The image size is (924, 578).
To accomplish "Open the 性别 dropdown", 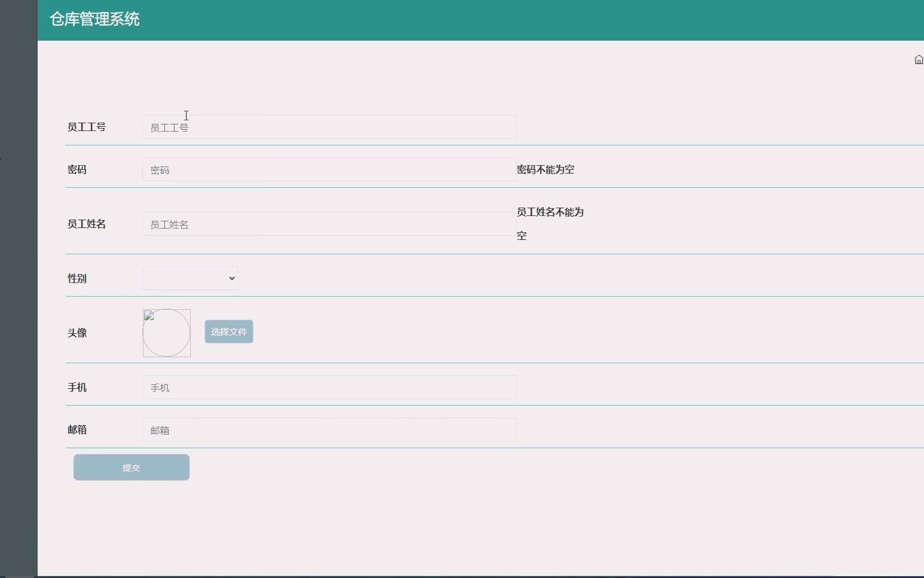I will click(190, 278).
